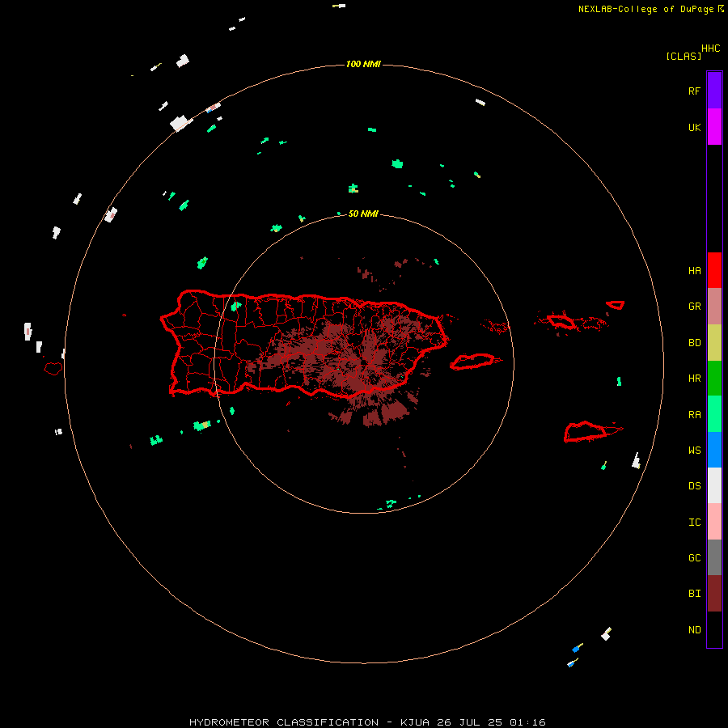Click the NEXLAB-College of DuPage credit text

pyautogui.click(x=647, y=9)
